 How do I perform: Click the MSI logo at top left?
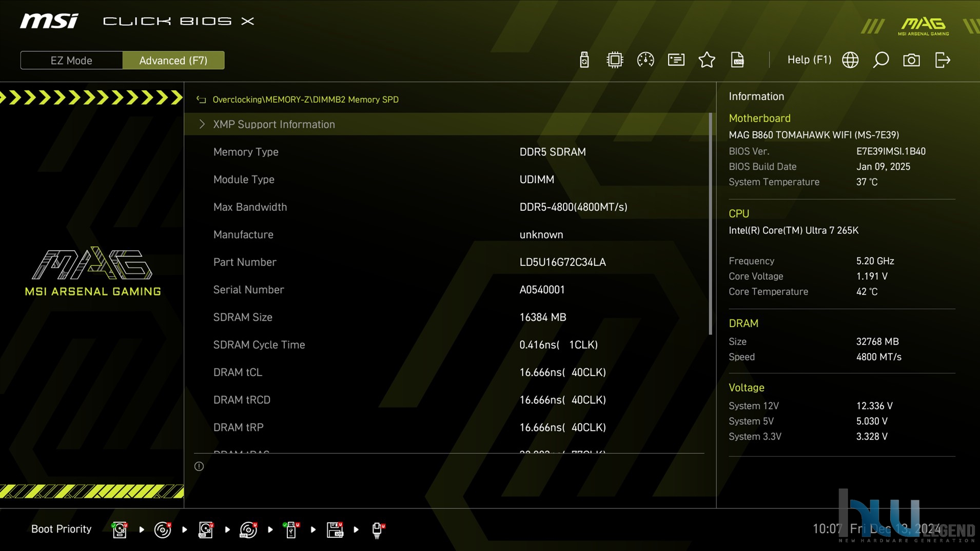click(49, 21)
